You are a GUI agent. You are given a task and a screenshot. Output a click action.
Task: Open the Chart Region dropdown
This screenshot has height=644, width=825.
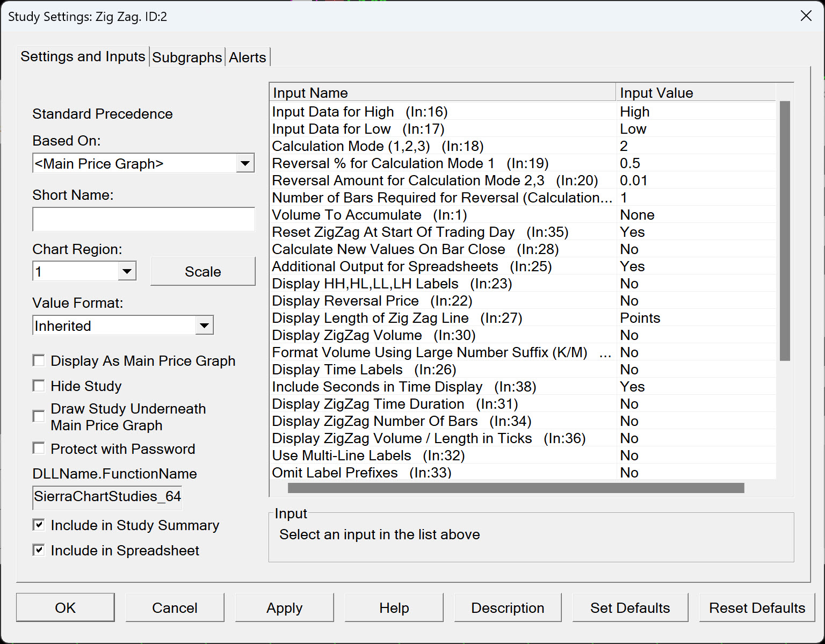point(127,271)
